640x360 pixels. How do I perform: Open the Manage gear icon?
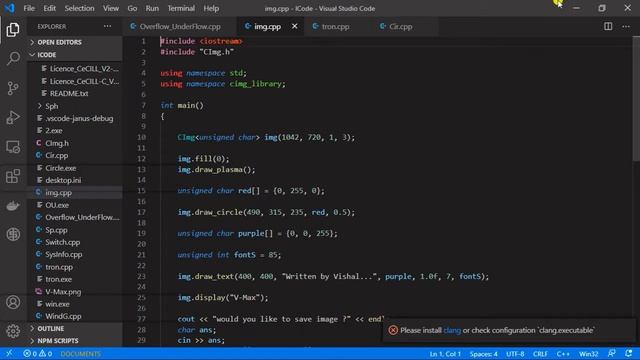pyautogui.click(x=13, y=331)
